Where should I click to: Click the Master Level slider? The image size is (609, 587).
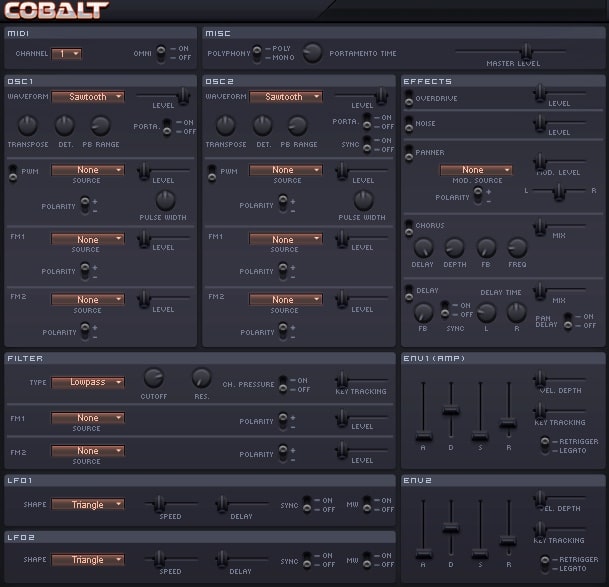click(x=526, y=50)
